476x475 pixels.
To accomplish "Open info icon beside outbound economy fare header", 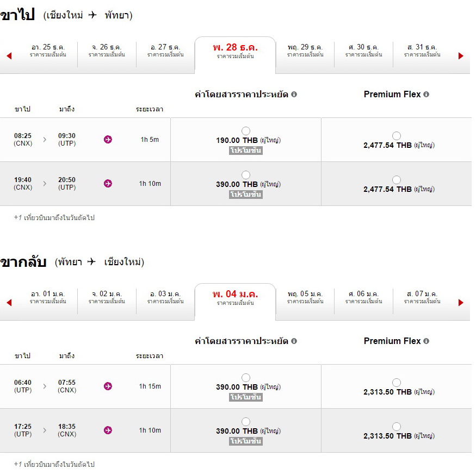I will (x=294, y=95).
